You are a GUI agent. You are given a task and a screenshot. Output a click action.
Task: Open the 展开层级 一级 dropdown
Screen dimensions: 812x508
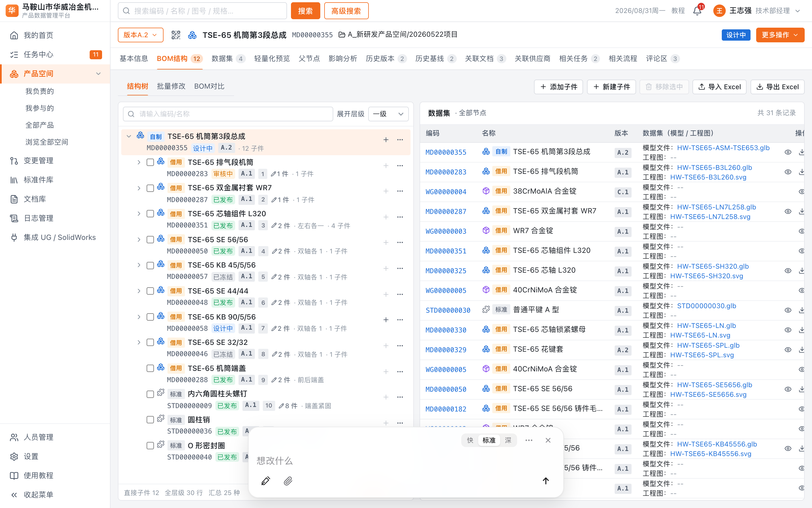[388, 114]
